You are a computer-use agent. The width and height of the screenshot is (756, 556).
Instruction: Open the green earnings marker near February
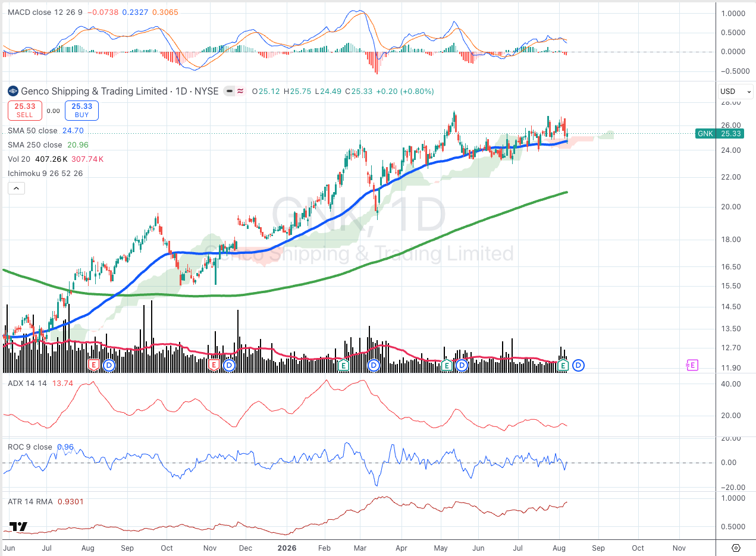tap(343, 365)
